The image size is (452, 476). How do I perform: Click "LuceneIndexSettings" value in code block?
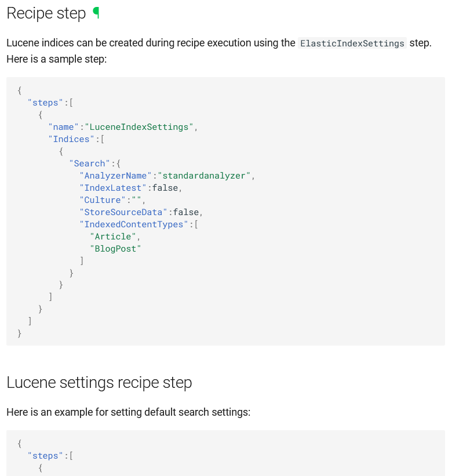[139, 127]
